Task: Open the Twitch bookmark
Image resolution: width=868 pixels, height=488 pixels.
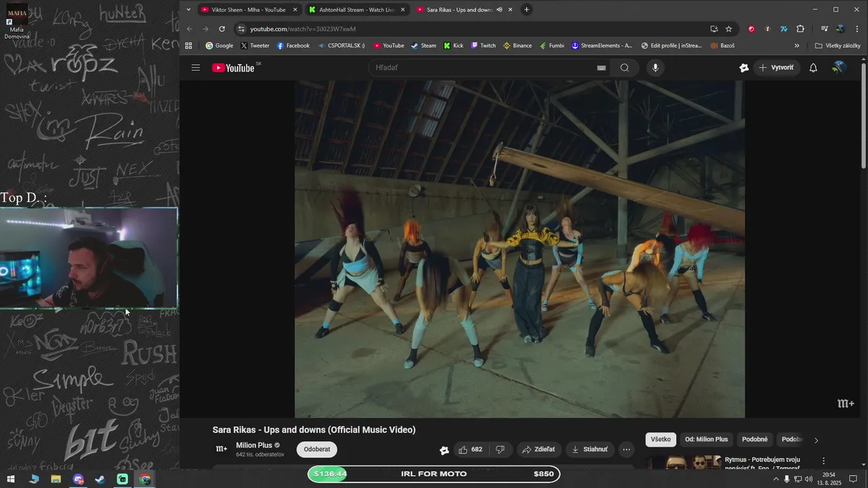Action: click(483, 45)
